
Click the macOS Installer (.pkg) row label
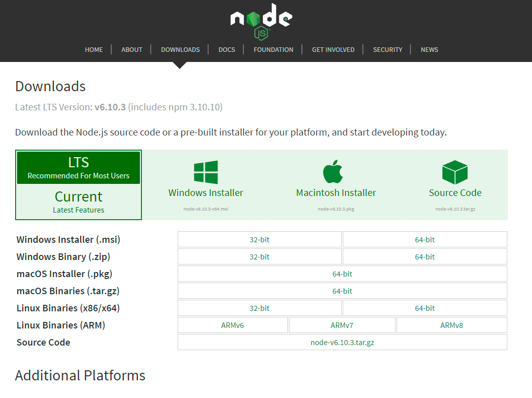coord(64,274)
